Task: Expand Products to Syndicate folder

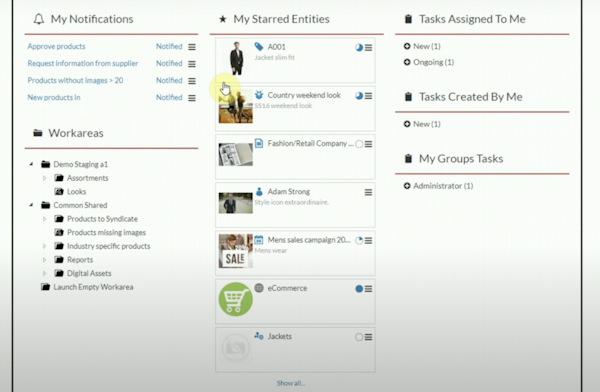Action: click(x=45, y=219)
